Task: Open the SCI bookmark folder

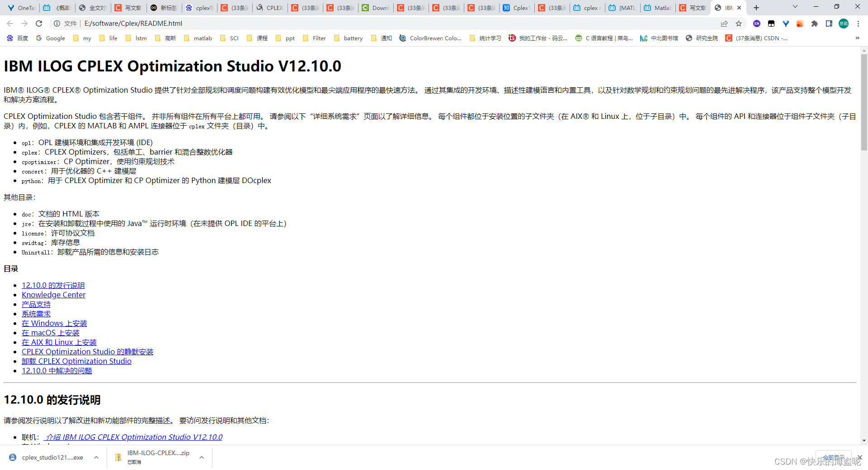Action: click(x=229, y=38)
